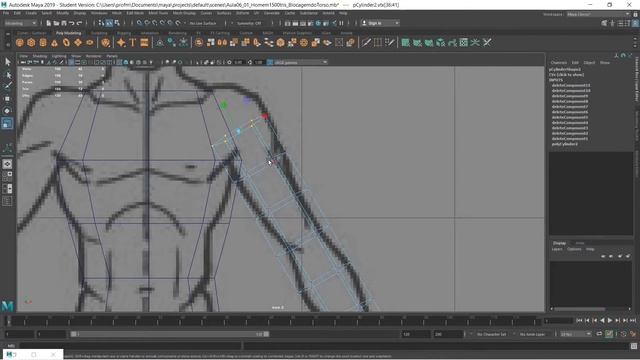640x360 pixels.
Task: Open the Channels menu in Channel Box
Action: [559, 63]
